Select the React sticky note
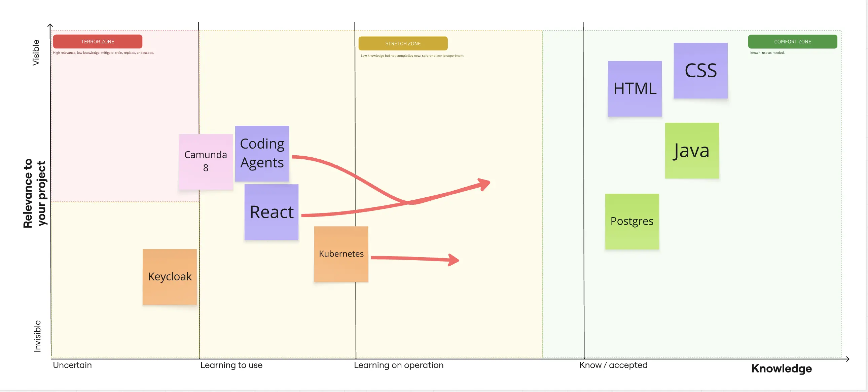Screen dimensions: 868x392 point(271,212)
